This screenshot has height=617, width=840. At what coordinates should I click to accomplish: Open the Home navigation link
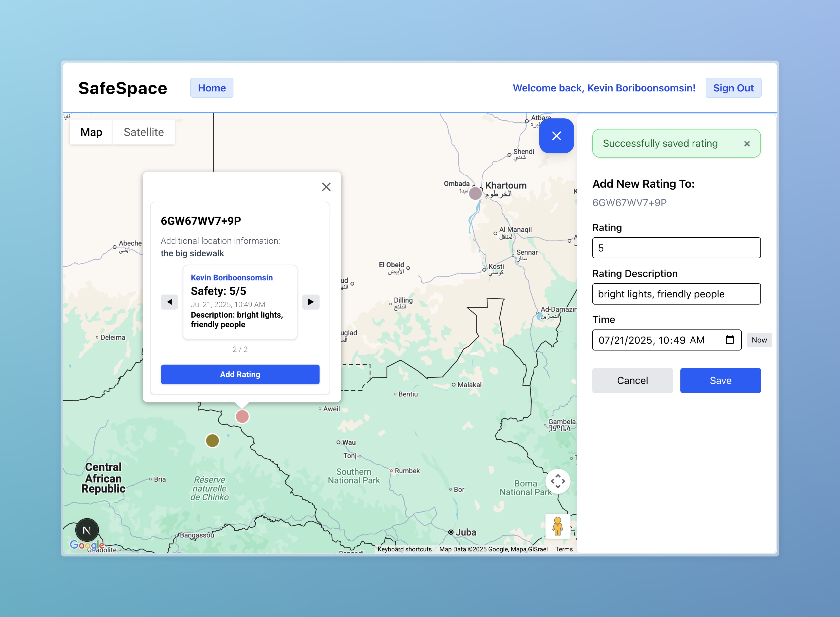211,88
